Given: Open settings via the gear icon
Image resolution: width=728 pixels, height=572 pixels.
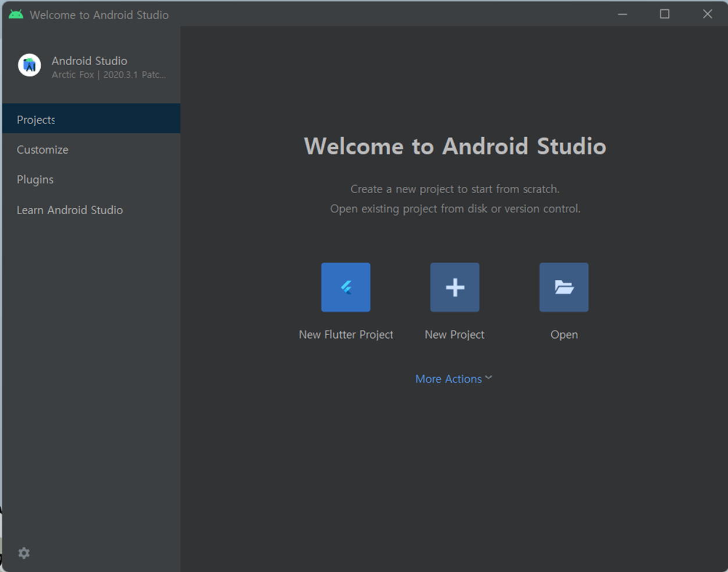Looking at the screenshot, I should [24, 553].
